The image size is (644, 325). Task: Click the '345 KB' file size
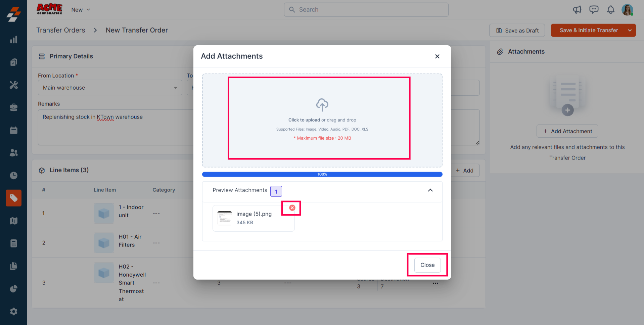pyautogui.click(x=245, y=223)
